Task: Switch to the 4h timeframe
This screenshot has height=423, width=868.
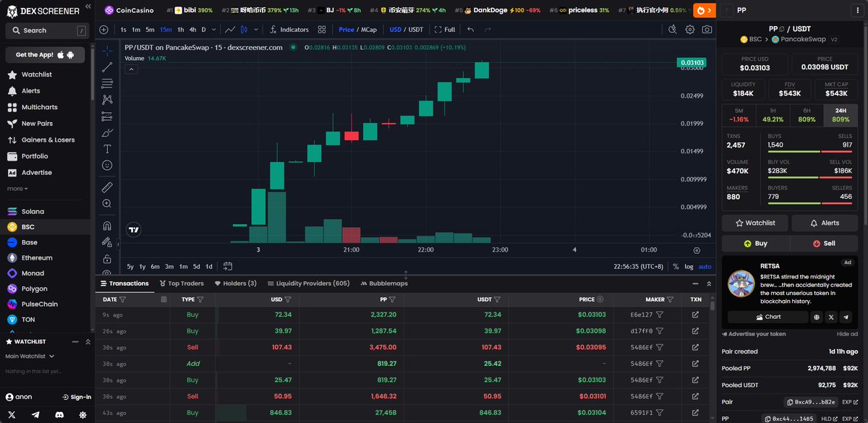Action: click(192, 30)
